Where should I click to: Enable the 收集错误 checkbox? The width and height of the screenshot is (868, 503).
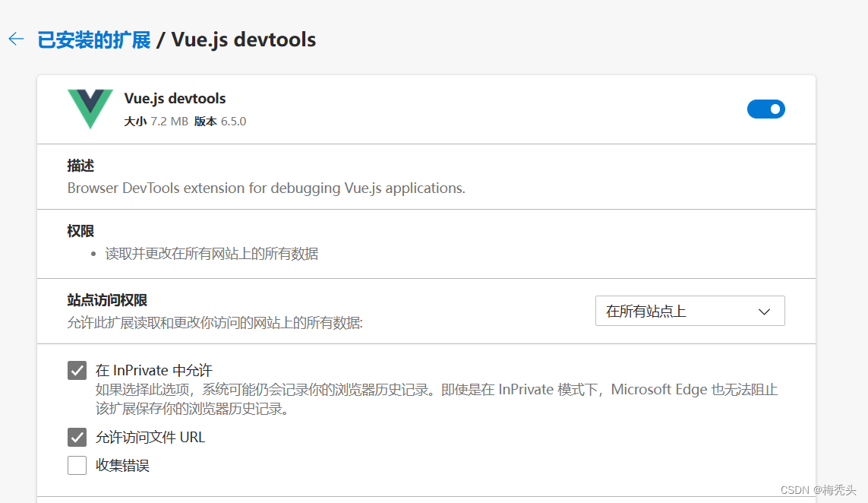click(77, 465)
